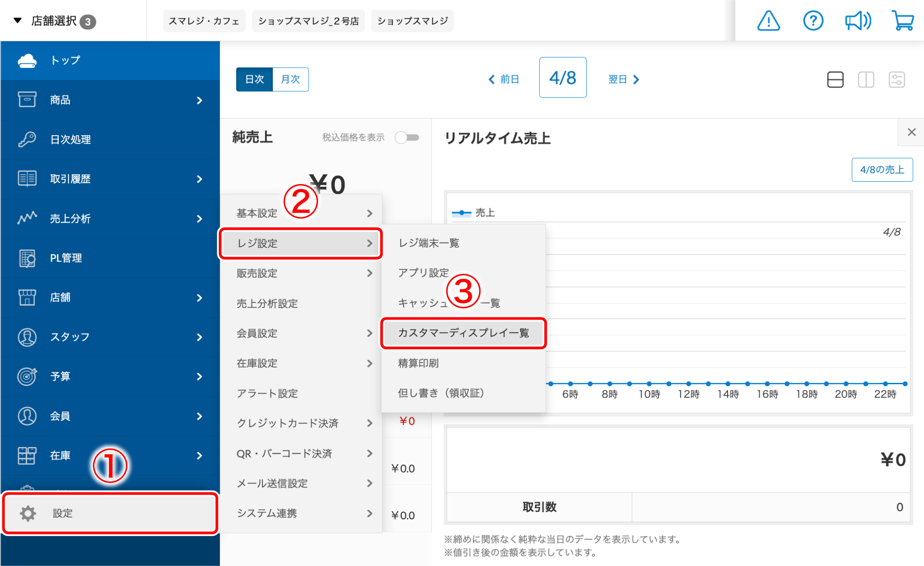924x566 pixels.
Task: Open 基本設定 submenu
Action: tap(301, 213)
